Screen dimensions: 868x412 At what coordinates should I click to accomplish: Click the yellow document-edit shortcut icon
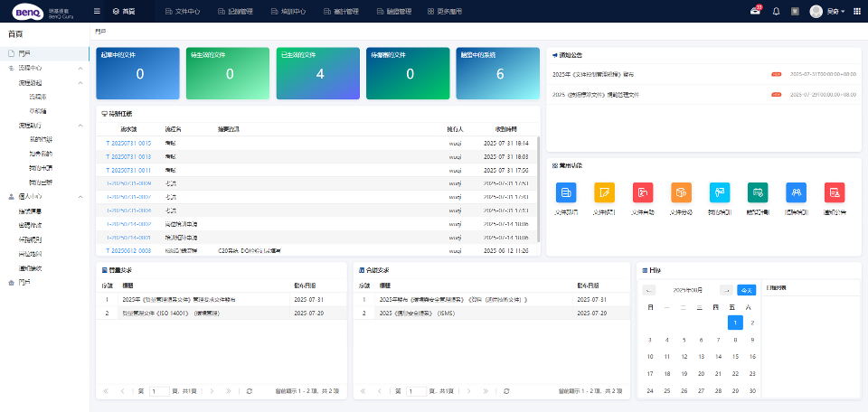[604, 192]
